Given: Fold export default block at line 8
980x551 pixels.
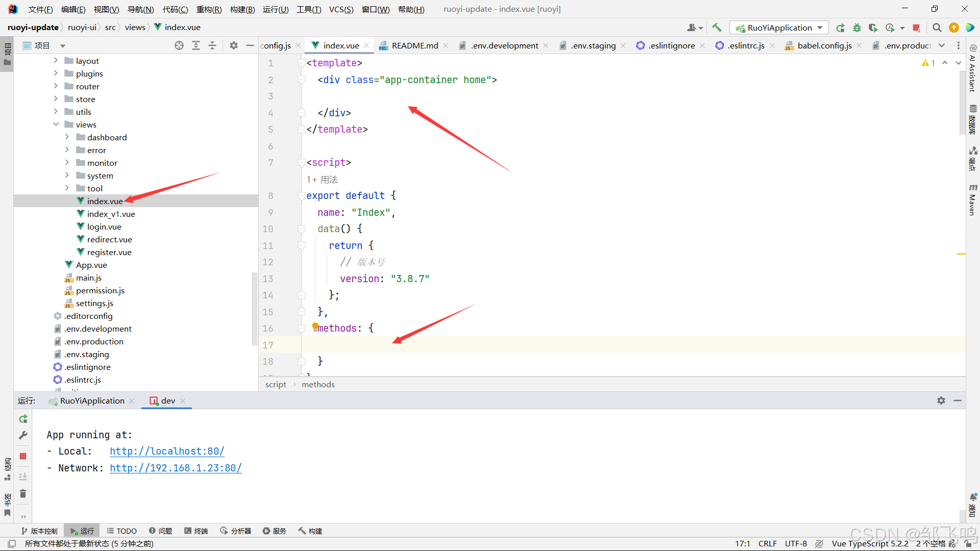Looking at the screenshot, I should click(301, 196).
